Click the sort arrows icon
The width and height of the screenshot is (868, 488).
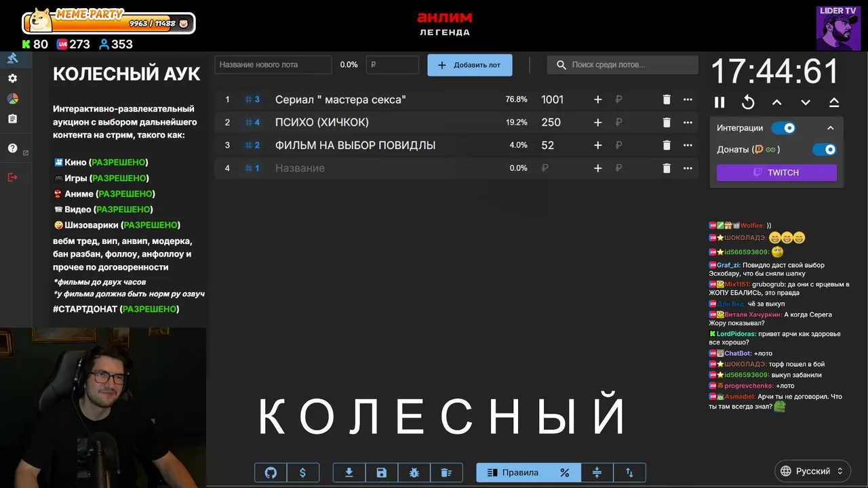click(x=629, y=472)
